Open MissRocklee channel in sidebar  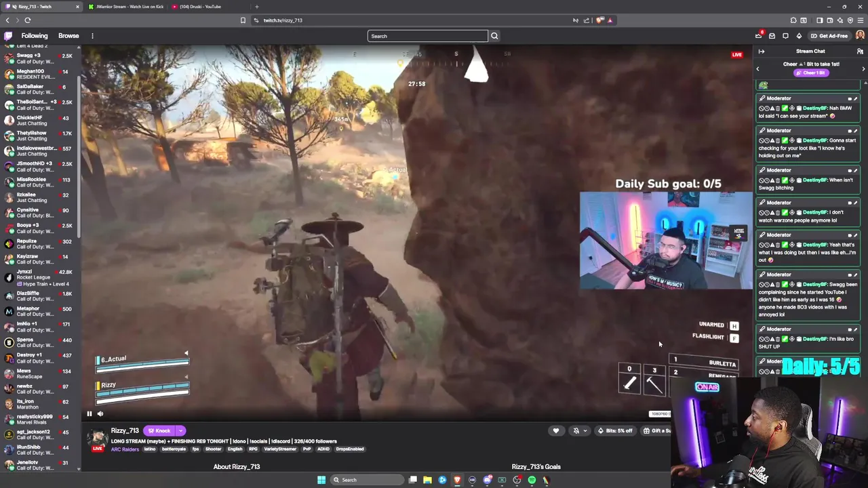point(39,182)
